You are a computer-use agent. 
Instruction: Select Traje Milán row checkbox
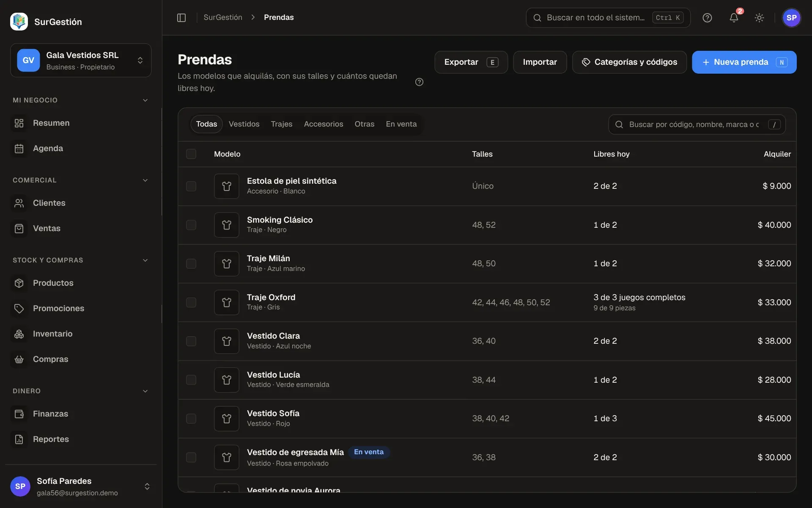point(191,264)
